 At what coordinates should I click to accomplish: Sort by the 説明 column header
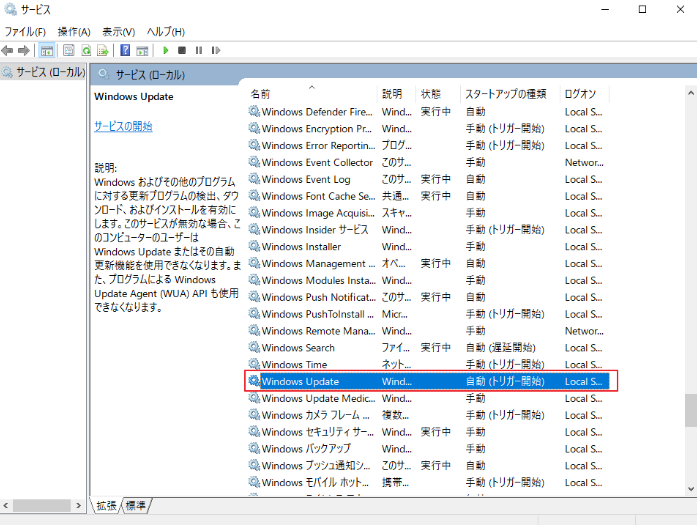[x=396, y=94]
